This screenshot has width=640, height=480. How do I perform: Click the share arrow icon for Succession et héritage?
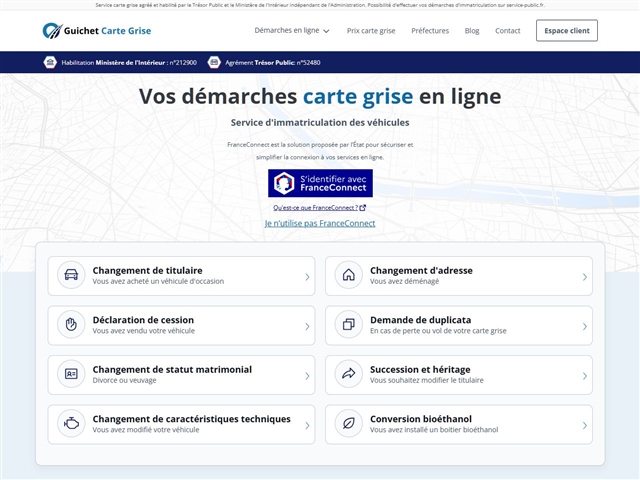(x=349, y=374)
